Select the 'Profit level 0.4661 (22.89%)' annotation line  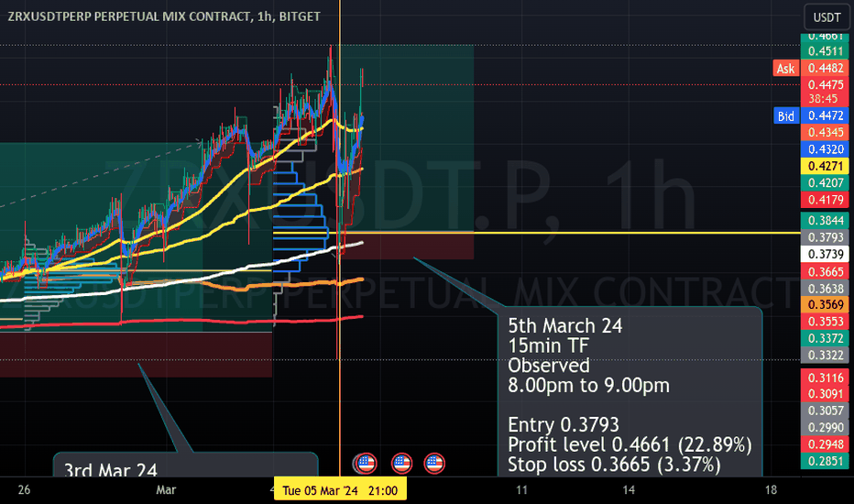pos(630,444)
